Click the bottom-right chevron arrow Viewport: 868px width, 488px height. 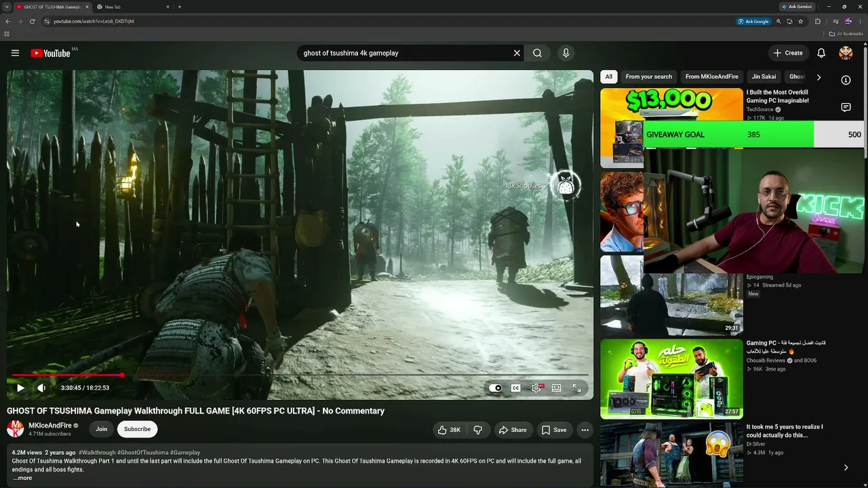click(x=846, y=468)
